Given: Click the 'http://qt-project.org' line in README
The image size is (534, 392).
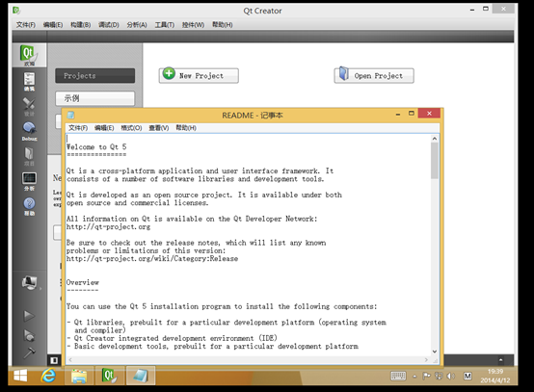Looking at the screenshot, I should click(108, 227).
